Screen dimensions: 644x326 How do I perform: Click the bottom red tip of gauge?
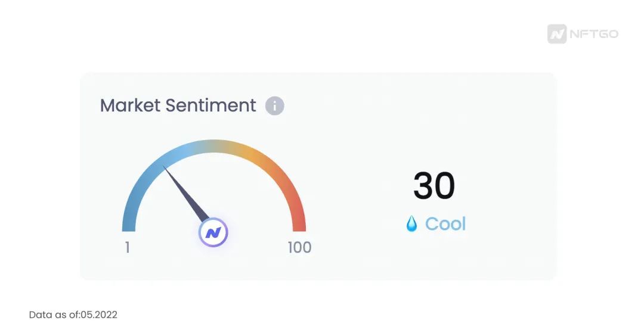pos(299,228)
